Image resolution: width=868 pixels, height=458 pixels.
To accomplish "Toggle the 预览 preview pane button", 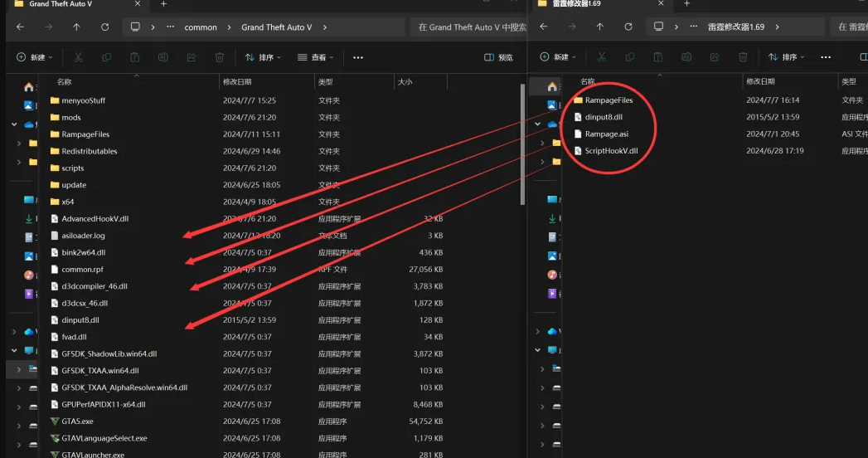I will point(499,57).
